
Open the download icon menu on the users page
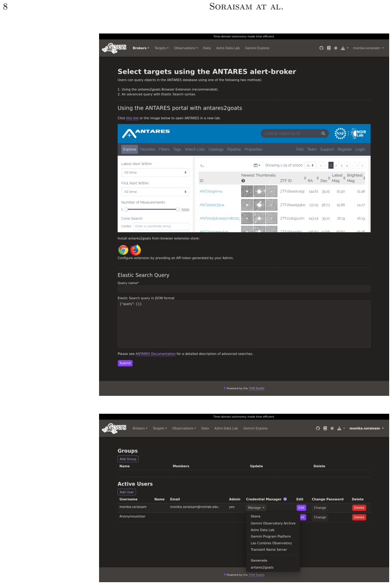pyautogui.click(x=342, y=428)
